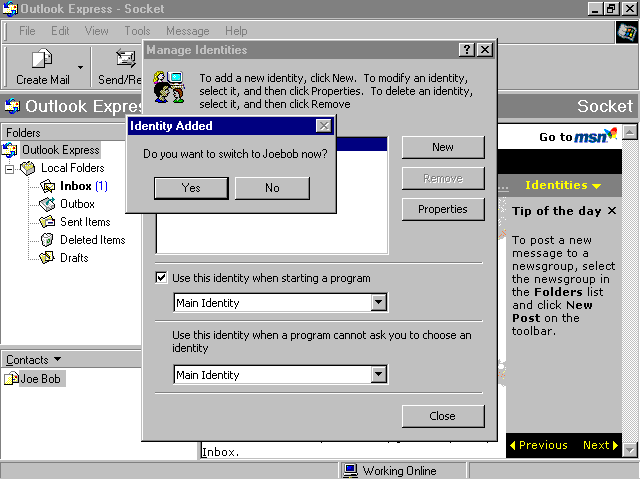Toggle 'Use this identity when starting a program'
Image resolution: width=640 pixels, height=480 pixels.
[x=161, y=278]
